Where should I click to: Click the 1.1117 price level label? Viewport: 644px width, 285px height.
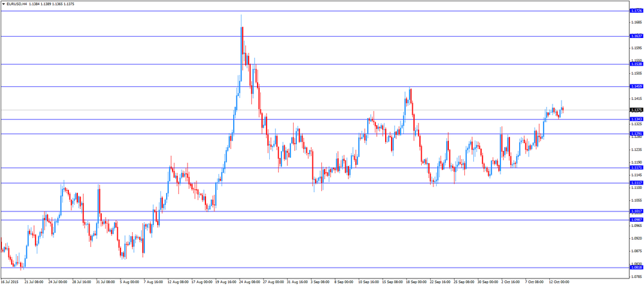coord(636,182)
